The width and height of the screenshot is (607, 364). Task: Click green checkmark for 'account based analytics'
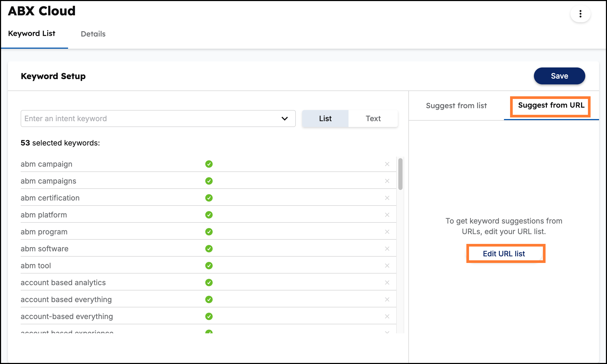tap(209, 283)
